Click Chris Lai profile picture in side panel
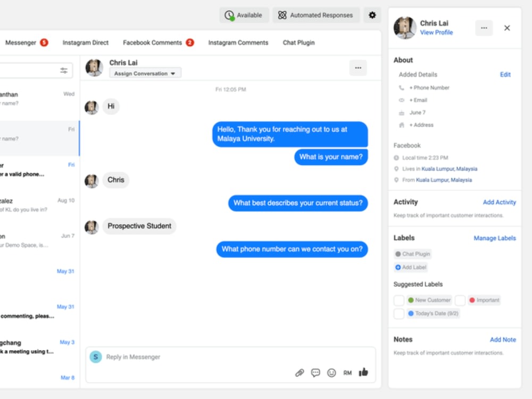 pyautogui.click(x=405, y=28)
